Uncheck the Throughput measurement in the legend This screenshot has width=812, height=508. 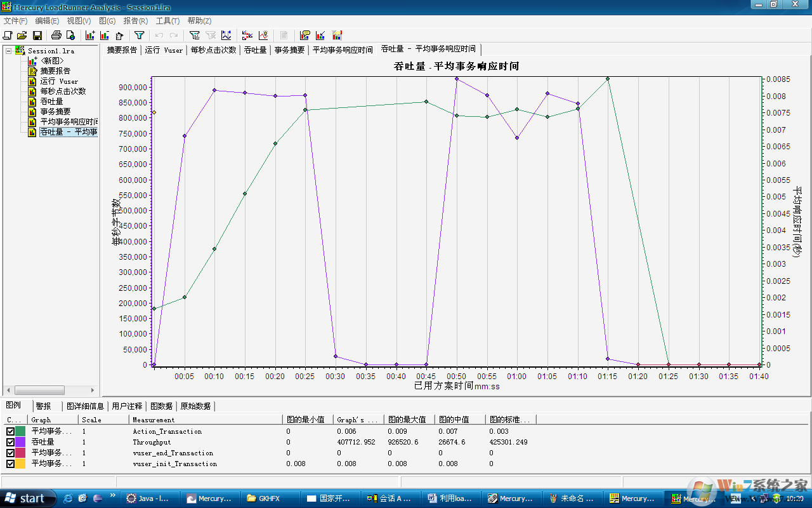pyautogui.click(x=10, y=442)
